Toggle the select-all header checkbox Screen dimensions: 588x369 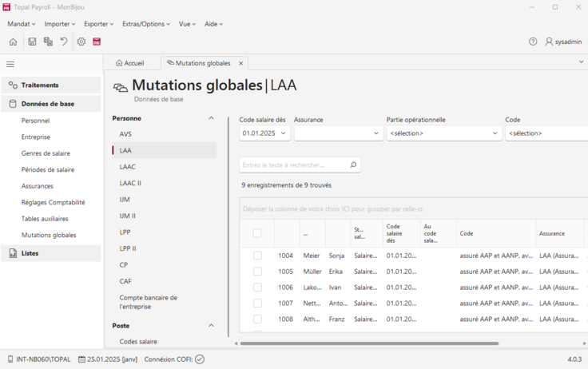click(x=257, y=233)
